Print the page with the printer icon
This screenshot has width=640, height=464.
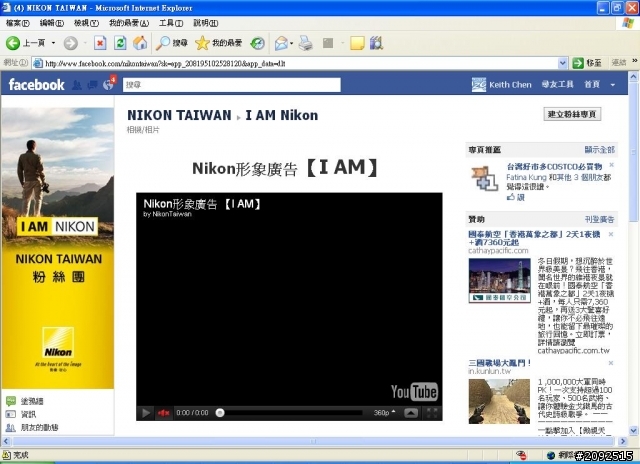tap(305, 43)
